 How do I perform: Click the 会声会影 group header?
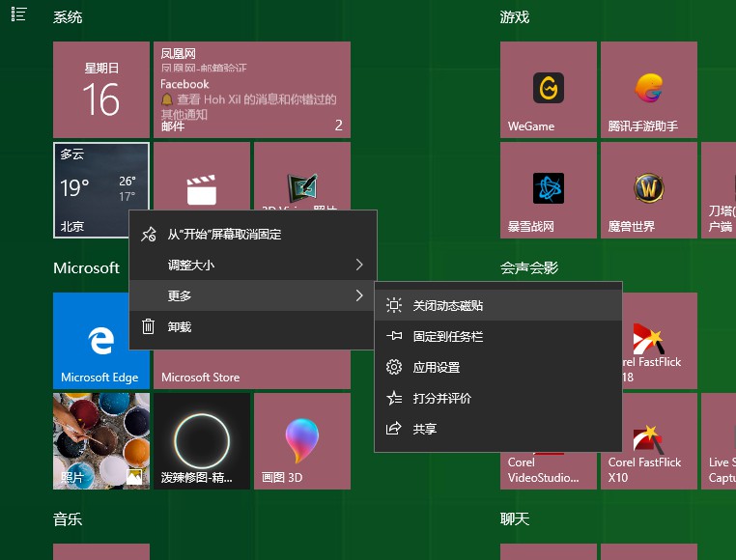click(x=529, y=268)
